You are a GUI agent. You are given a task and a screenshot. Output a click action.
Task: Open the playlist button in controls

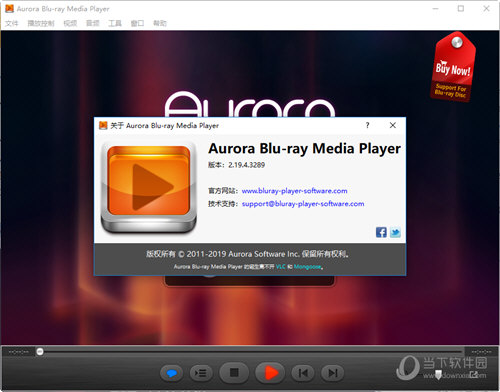tap(201, 373)
